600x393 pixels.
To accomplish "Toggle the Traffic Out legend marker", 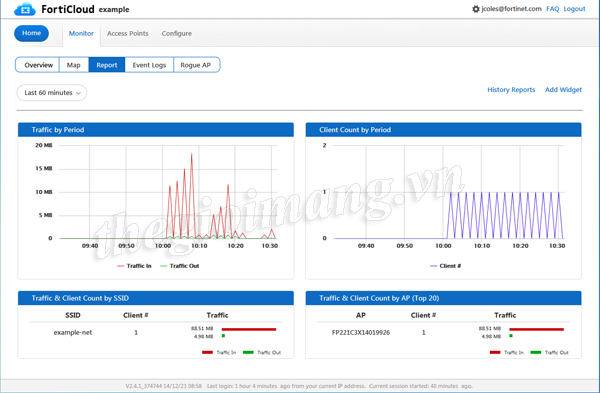I will pyautogui.click(x=164, y=266).
